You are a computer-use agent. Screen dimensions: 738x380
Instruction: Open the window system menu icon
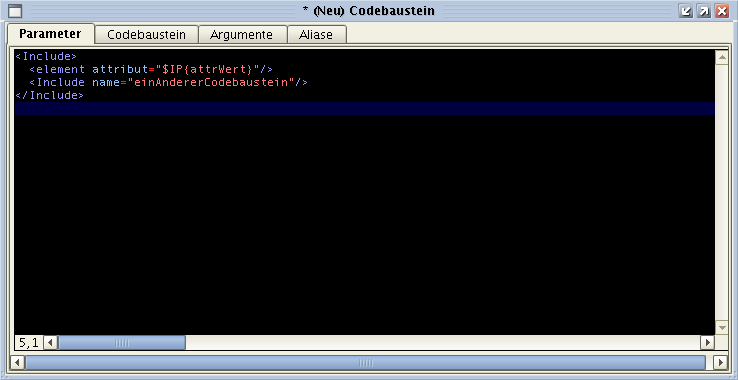pos(16,11)
